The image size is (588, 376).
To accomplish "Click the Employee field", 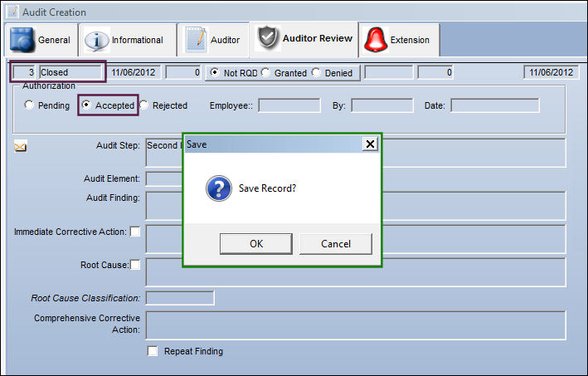I will tap(289, 105).
